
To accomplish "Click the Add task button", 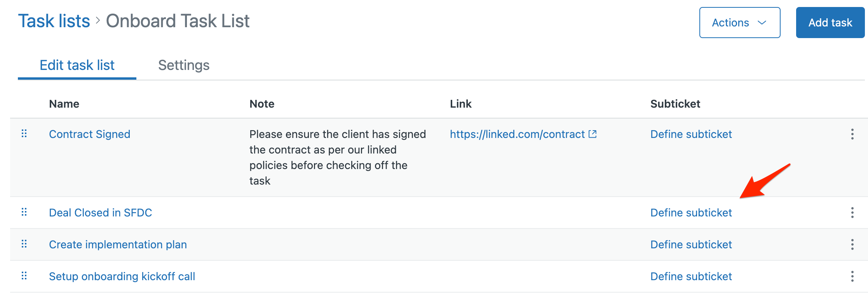I will coord(830,23).
